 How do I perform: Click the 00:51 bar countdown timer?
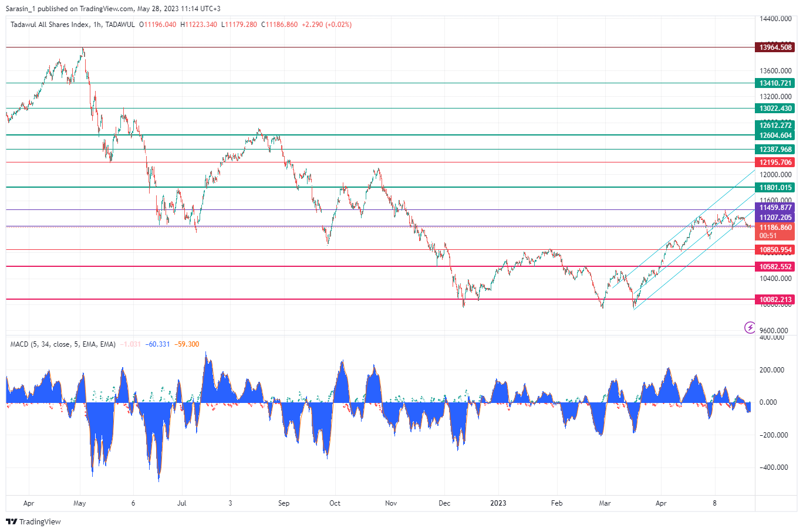click(768, 236)
